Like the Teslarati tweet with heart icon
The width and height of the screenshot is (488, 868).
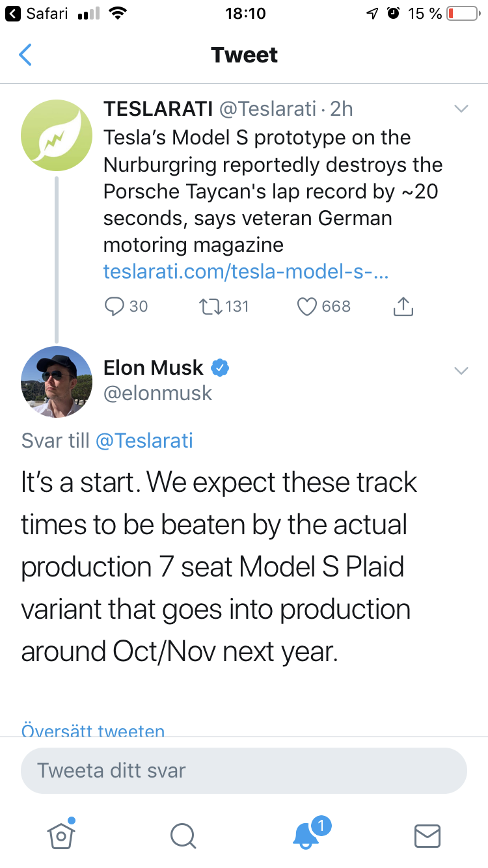click(306, 306)
